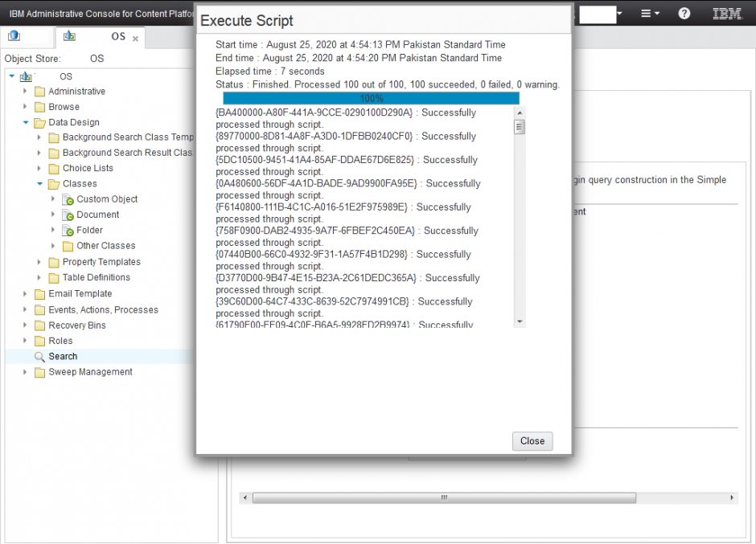
Task: Click Close on the Execute Script dialog
Action: point(532,440)
